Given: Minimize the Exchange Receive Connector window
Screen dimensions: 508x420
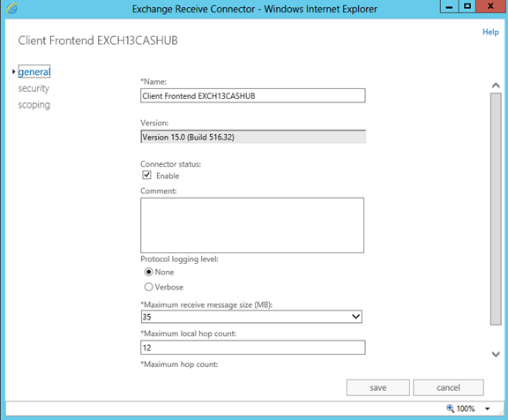Looking at the screenshot, I should [449, 6].
